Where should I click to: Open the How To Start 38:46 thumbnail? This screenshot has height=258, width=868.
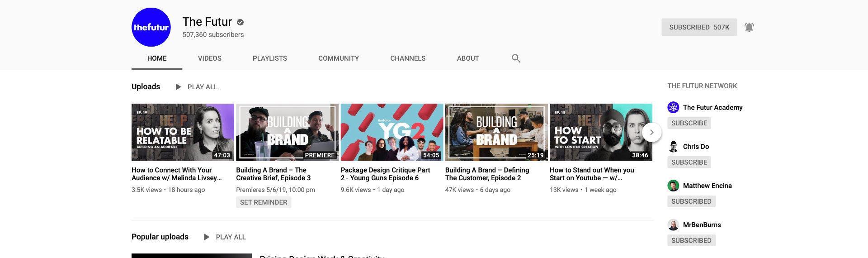click(601, 132)
